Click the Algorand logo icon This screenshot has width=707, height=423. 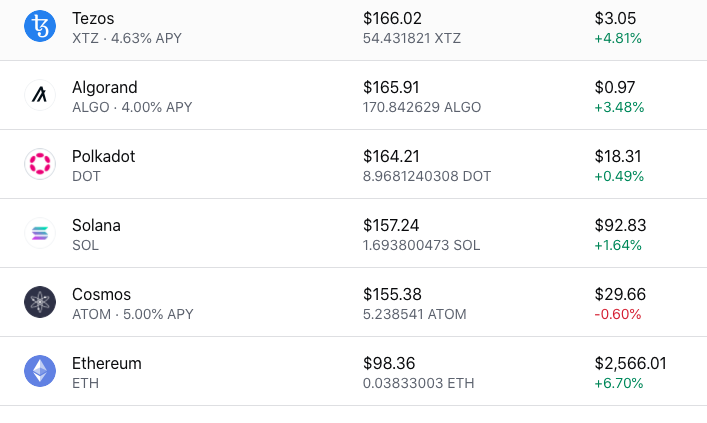click(x=40, y=95)
